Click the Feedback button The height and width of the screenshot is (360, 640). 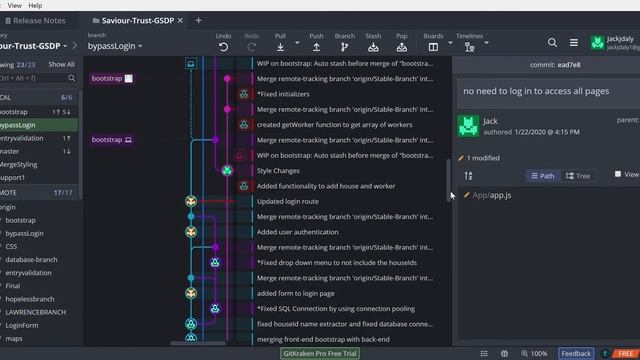pos(576,353)
